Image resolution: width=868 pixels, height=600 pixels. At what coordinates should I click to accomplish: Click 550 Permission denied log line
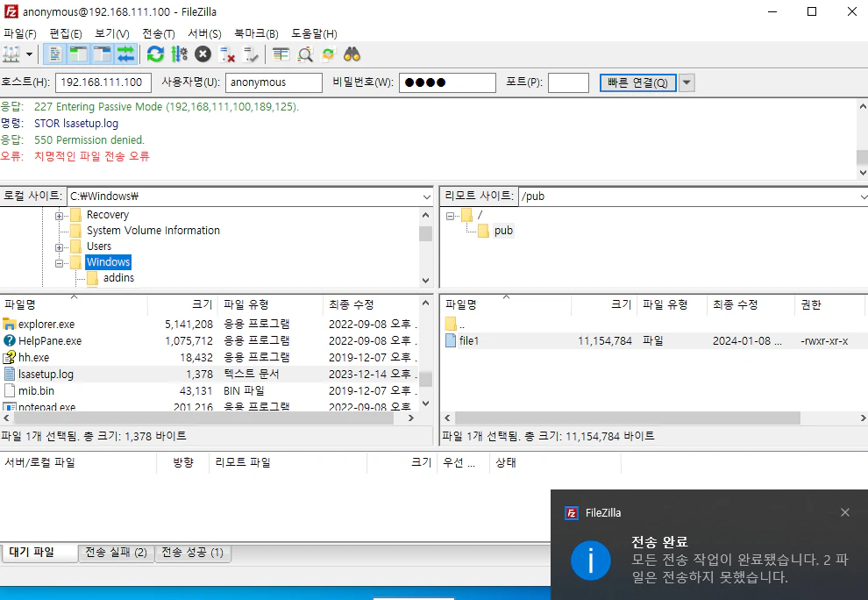coord(89,139)
